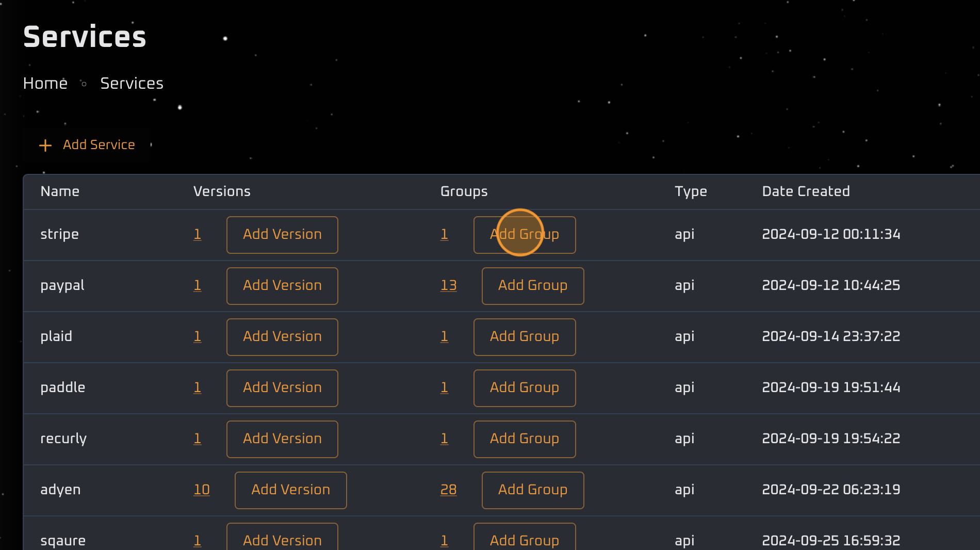Screen dimensions: 980x550
Task: Click sqaure's date 2024-09-25 16:59:32
Action: 831,541
